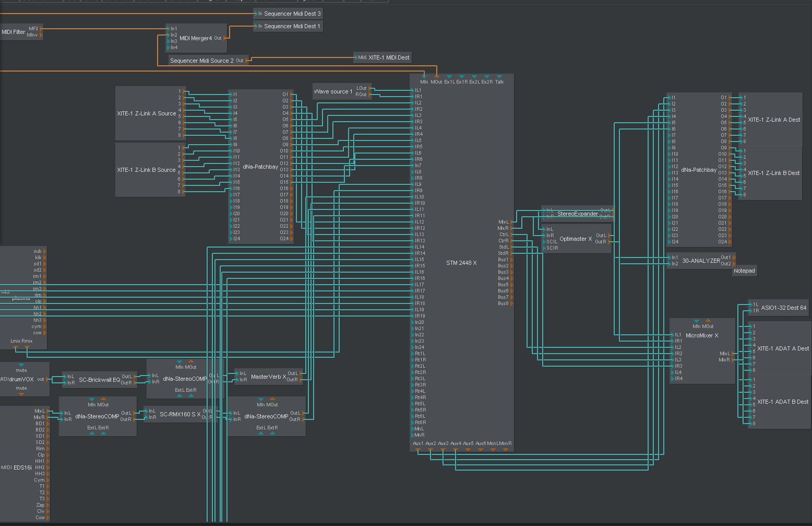
Task: Select the STM 2448 X mixer module
Action: pos(461,263)
